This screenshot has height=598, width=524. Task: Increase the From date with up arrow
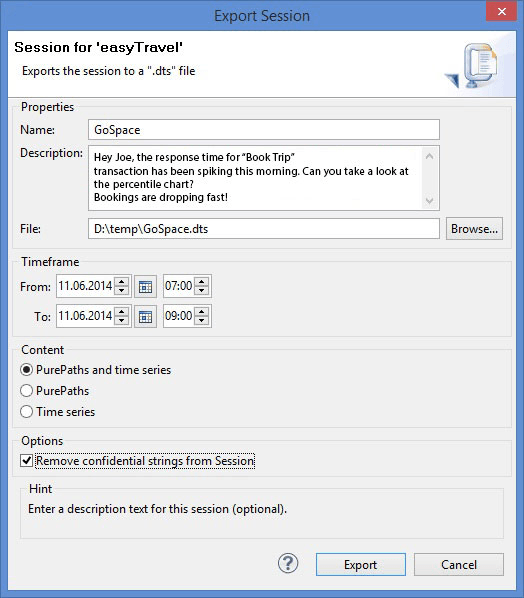tap(122, 282)
